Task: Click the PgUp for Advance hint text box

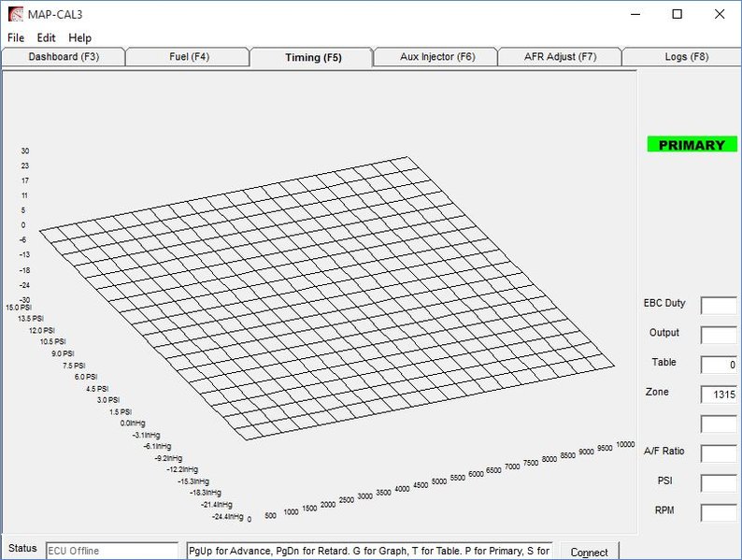Action: (x=369, y=551)
